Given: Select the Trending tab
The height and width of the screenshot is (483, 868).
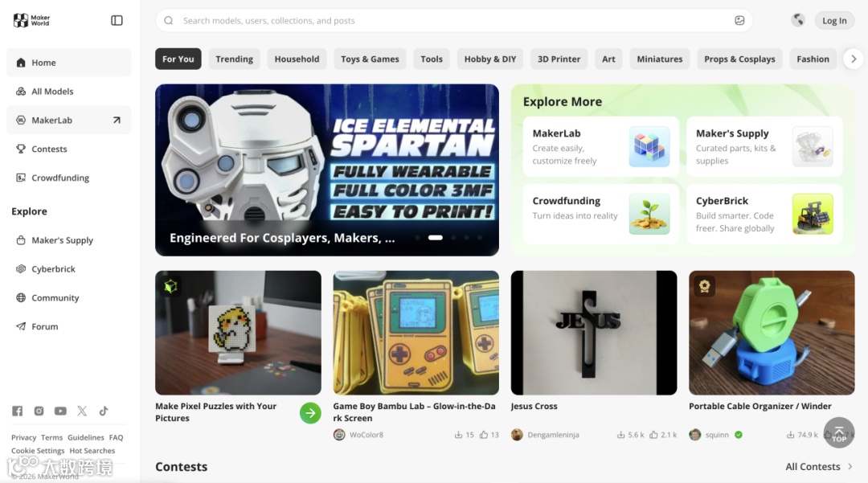Looking at the screenshot, I should click(234, 59).
